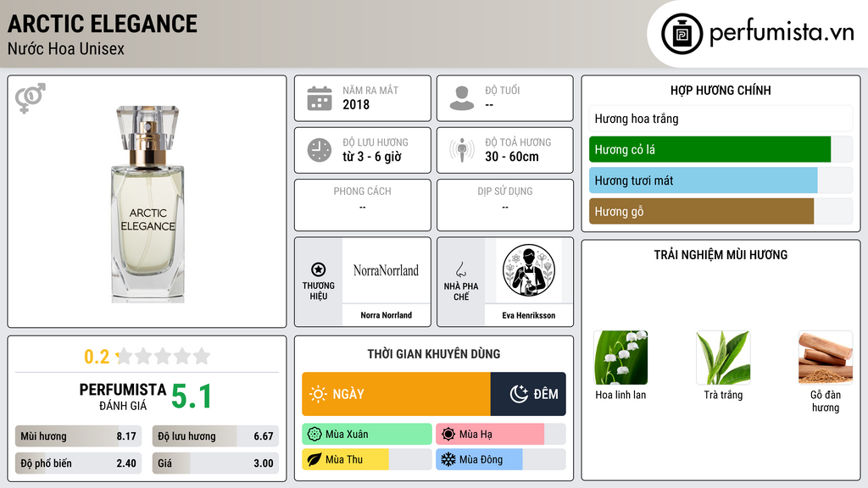Click the PERFUMISTA ĐÁNH GIÁ label
This screenshot has width=868, height=488.
tap(123, 396)
